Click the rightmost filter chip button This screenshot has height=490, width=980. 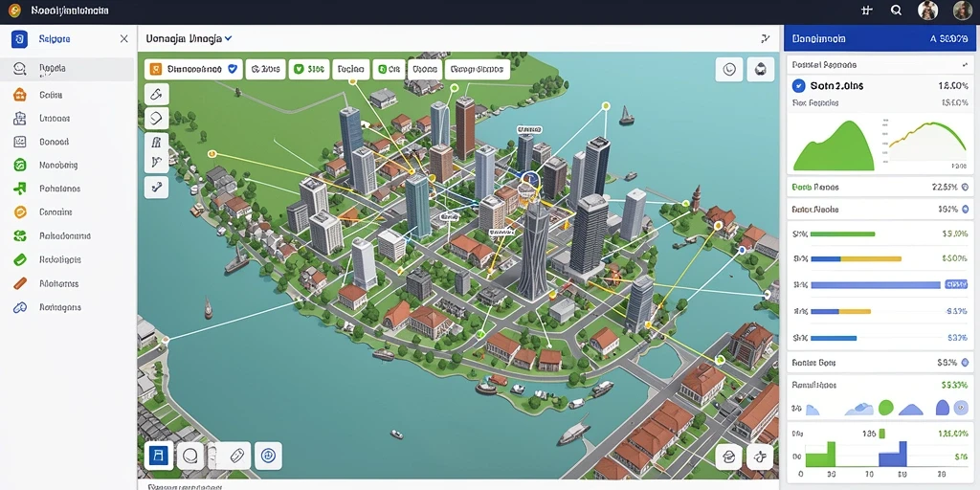477,69
